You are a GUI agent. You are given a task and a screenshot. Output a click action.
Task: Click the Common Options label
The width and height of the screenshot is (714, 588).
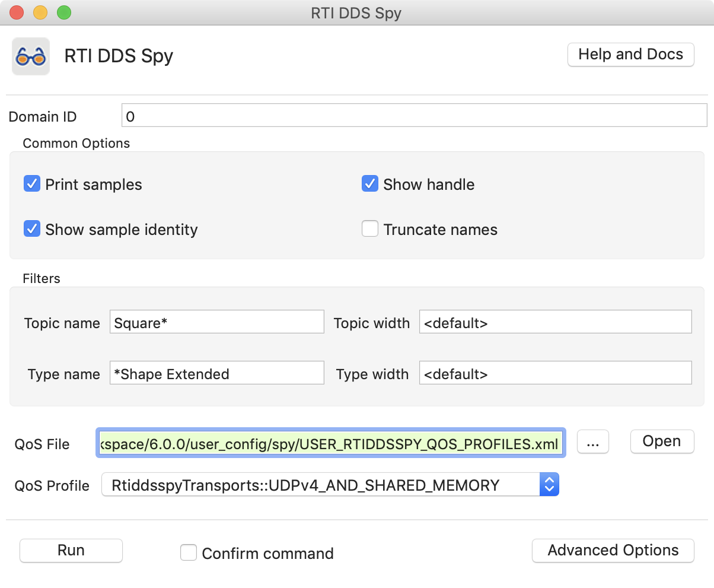[76, 143]
